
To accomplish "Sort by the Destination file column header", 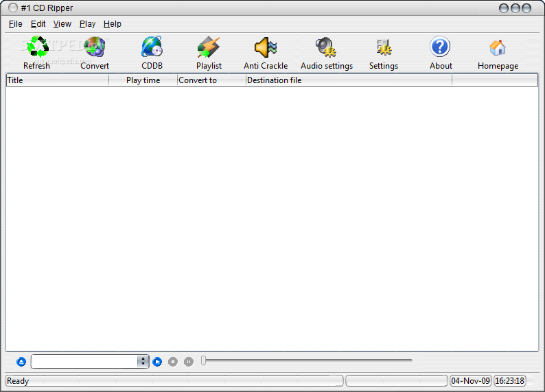I will 349,80.
